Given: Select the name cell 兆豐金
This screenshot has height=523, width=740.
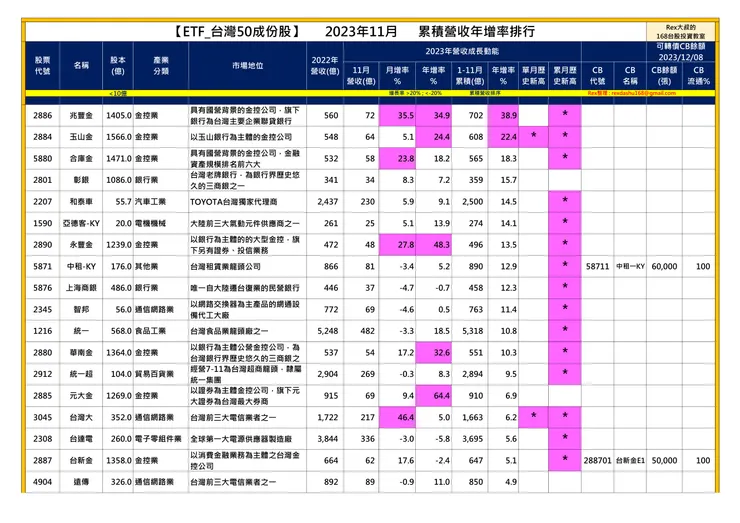Looking at the screenshot, I should (x=81, y=115).
